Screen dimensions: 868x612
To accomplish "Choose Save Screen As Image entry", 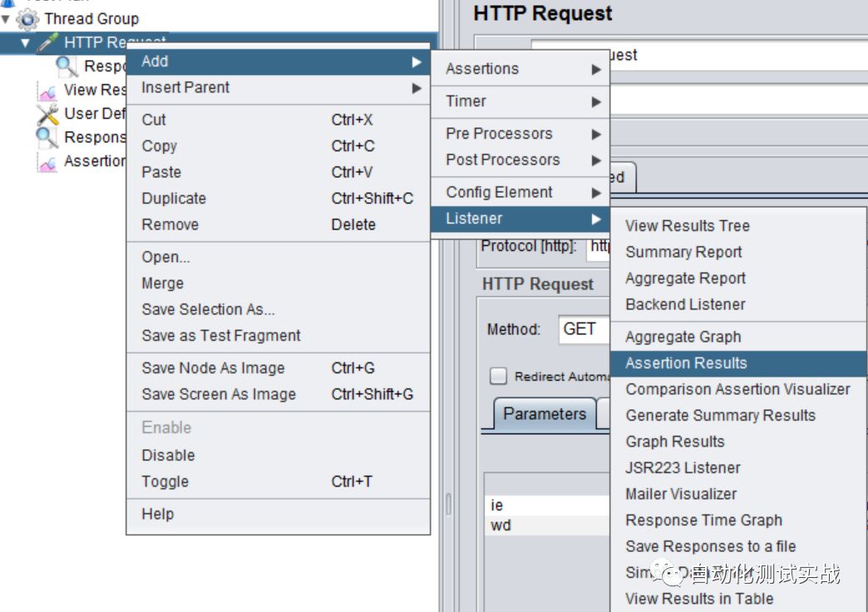I will pyautogui.click(x=278, y=394).
